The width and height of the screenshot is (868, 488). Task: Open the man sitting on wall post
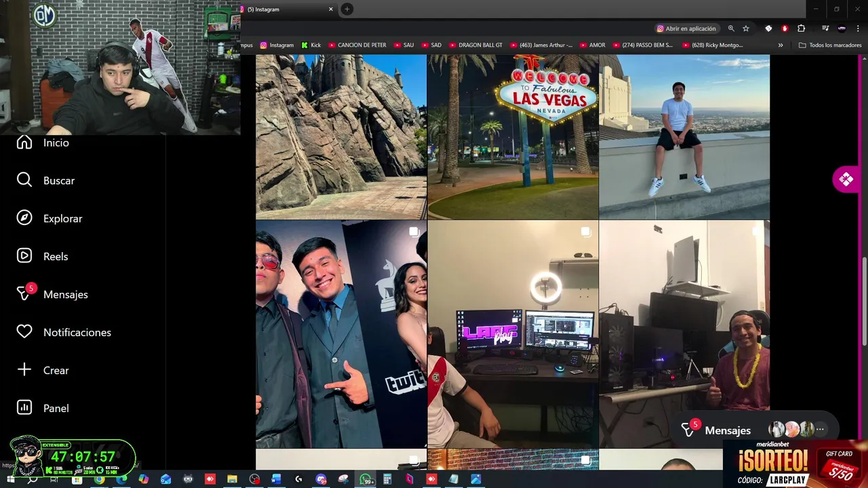coord(684,137)
